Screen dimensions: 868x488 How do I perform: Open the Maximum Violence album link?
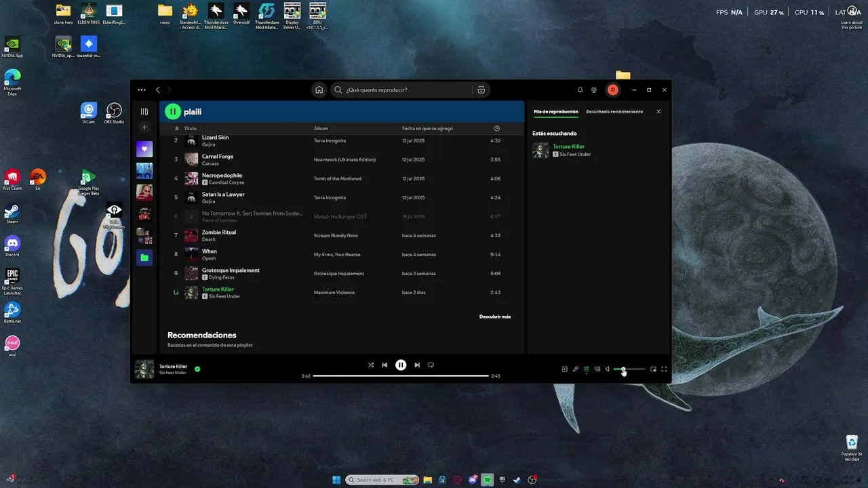click(x=334, y=292)
